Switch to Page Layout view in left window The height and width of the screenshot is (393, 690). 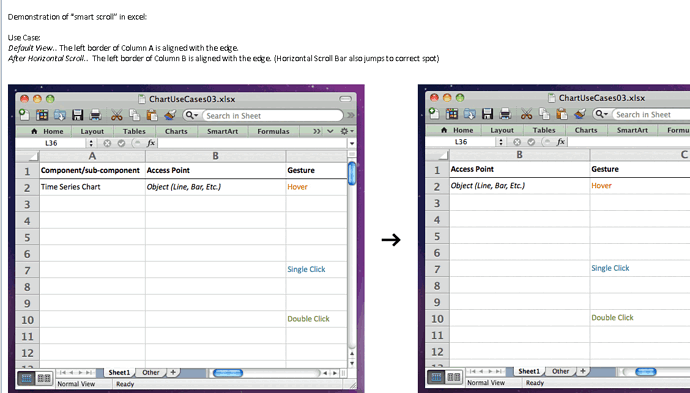point(44,378)
